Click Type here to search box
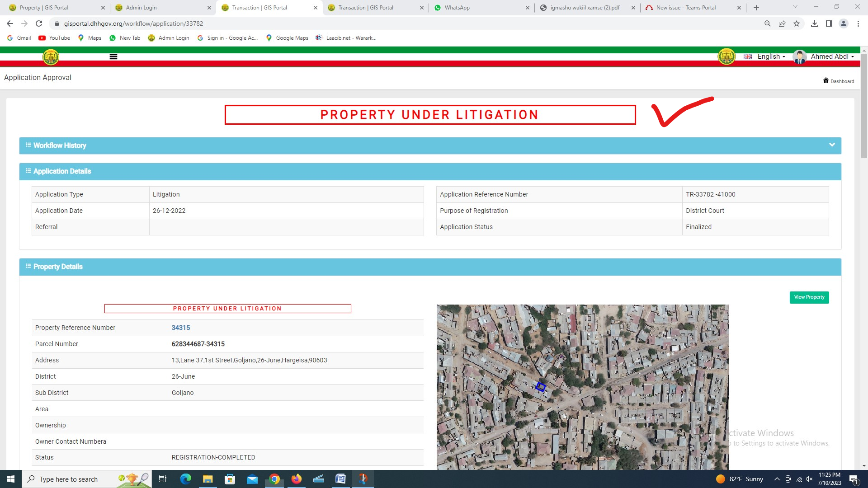 pyautogui.click(x=86, y=479)
